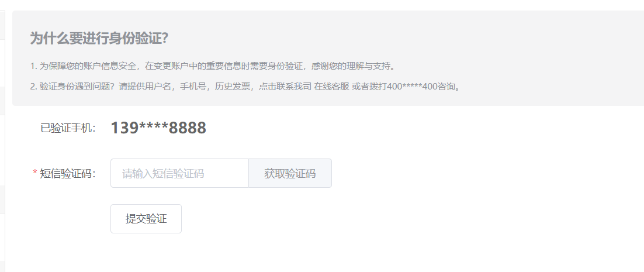
Task: Click the 已验证手机 label
Action: (x=68, y=128)
